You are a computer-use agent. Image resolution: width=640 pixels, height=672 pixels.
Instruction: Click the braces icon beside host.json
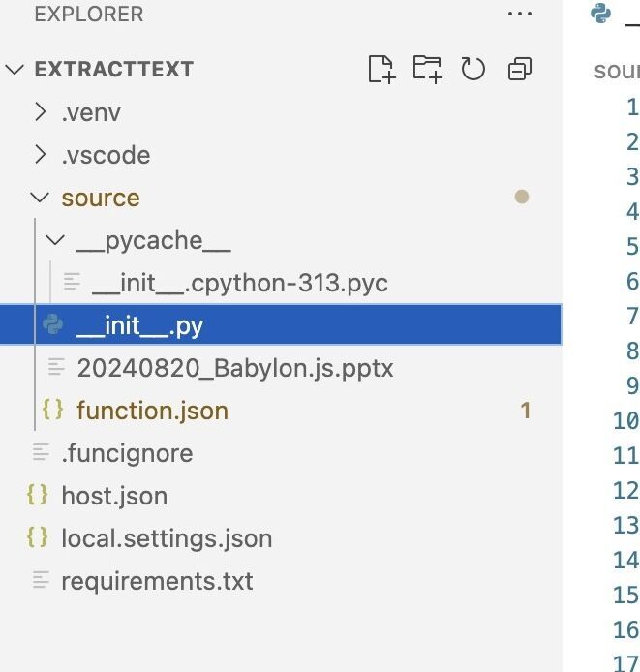(x=38, y=495)
